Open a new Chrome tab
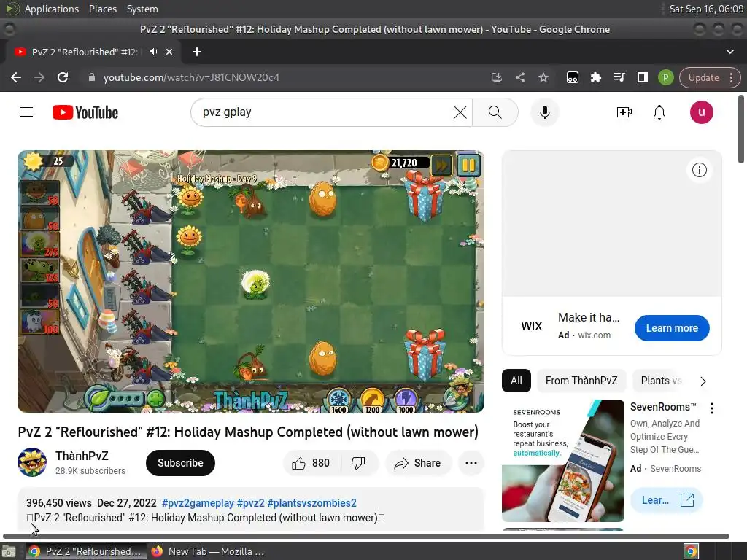The image size is (747, 560). 197,52
